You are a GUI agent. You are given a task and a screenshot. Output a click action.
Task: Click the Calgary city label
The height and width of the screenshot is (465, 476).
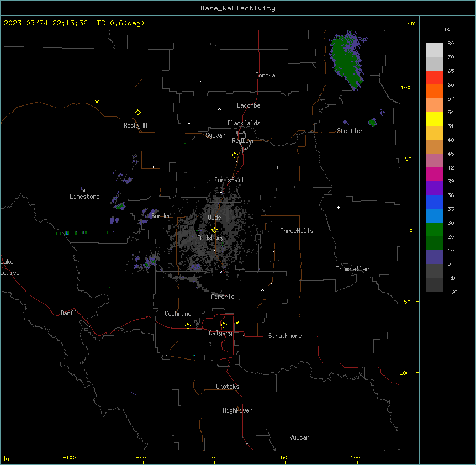220,333
